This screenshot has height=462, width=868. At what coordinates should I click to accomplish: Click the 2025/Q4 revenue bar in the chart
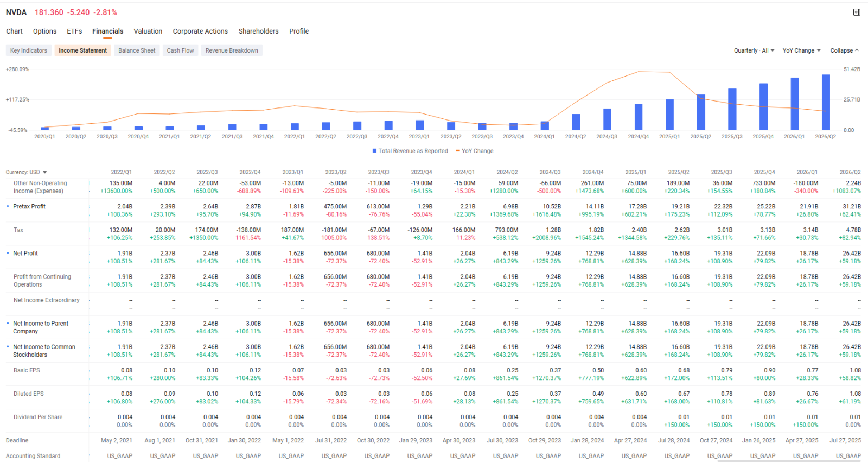763,107
